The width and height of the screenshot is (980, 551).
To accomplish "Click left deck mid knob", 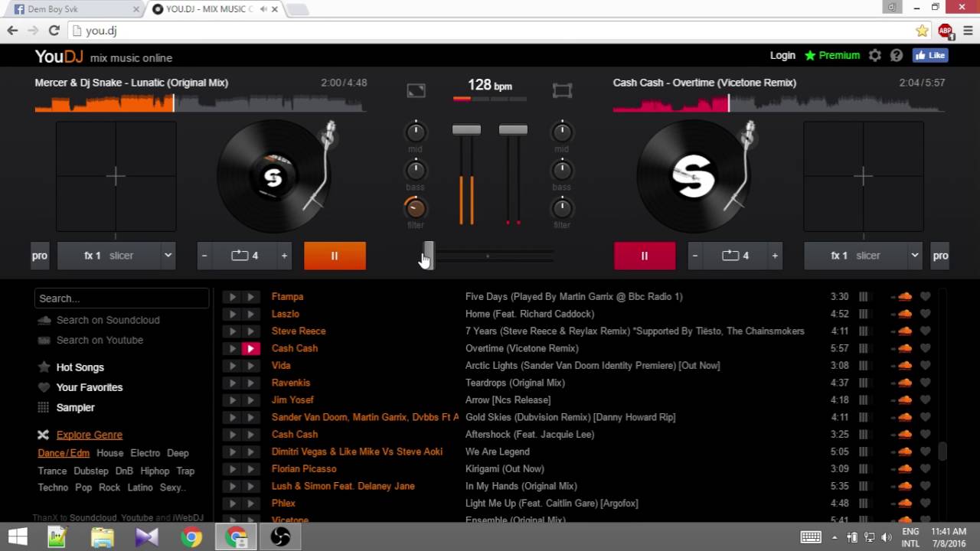I will click(415, 132).
